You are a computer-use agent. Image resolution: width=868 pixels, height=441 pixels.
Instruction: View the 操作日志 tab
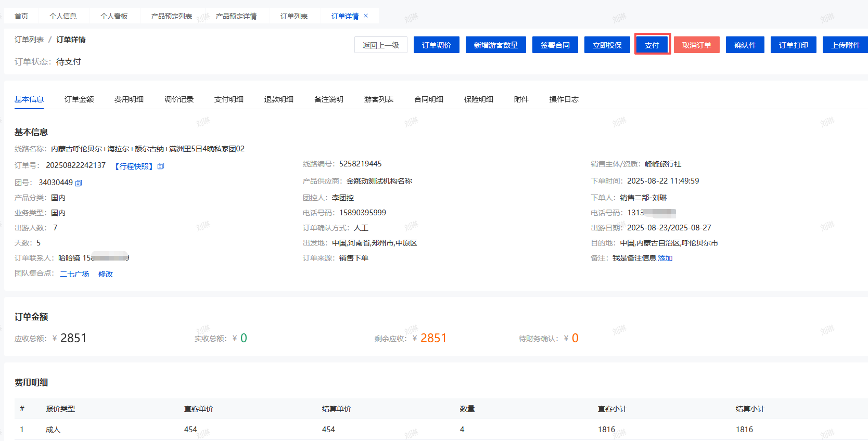564,99
